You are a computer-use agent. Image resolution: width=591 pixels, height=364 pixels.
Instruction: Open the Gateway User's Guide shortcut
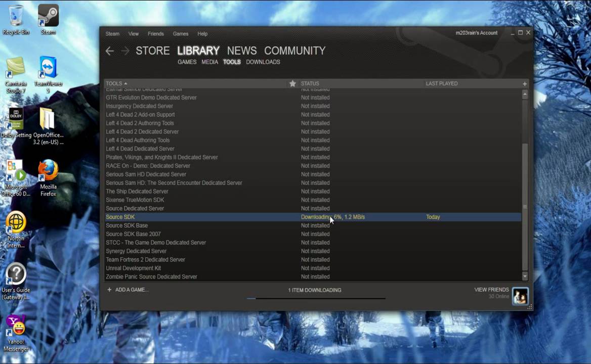coord(16,281)
